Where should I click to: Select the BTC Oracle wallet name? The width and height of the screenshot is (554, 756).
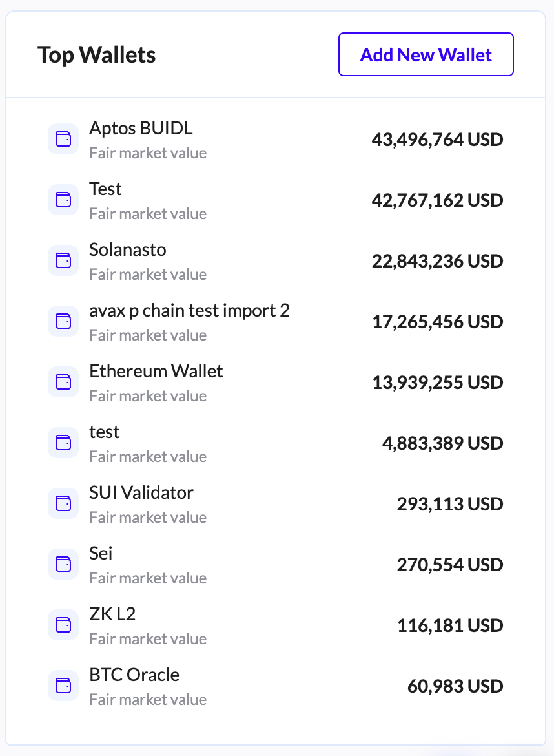click(134, 675)
